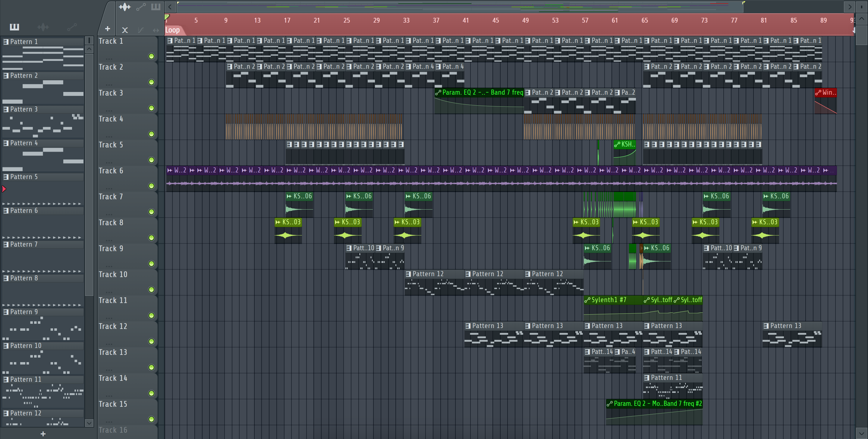The height and width of the screenshot is (439, 868).
Task: Click the small vertical zoom button top right
Action: 862,7
